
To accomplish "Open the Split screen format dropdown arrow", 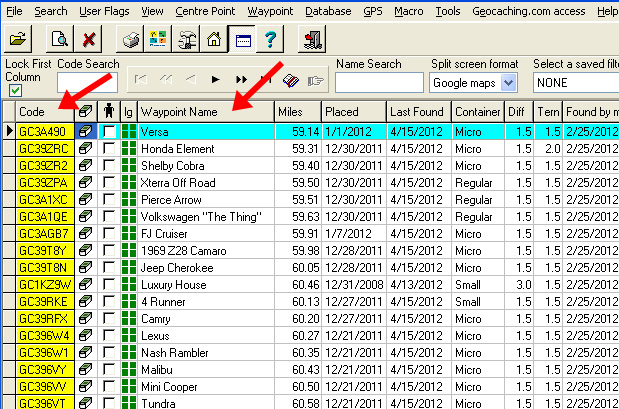I will click(508, 83).
